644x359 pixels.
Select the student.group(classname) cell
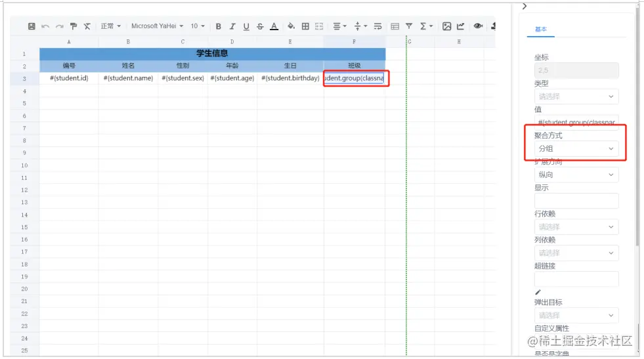coord(354,78)
